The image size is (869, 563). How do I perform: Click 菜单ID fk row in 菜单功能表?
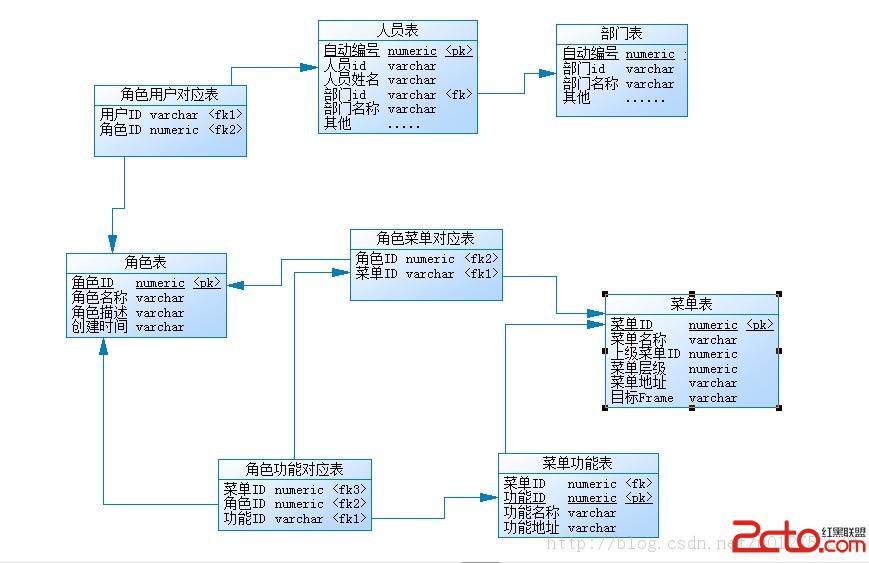coord(578,484)
